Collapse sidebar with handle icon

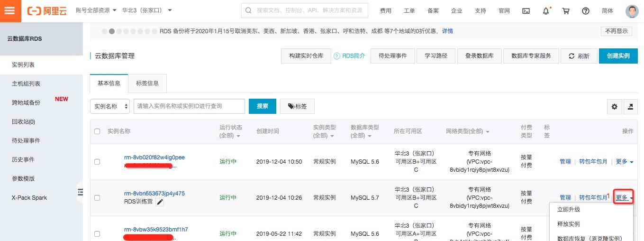pos(80,192)
